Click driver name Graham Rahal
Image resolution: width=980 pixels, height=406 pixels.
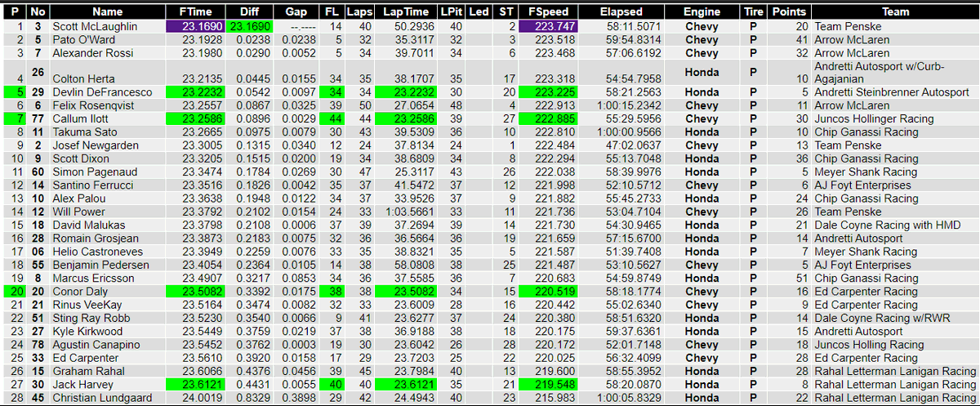point(87,371)
